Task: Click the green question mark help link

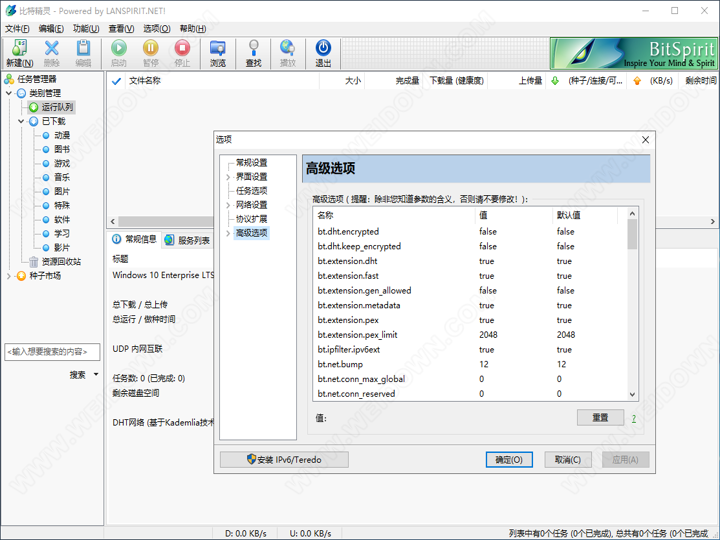Action: pos(634,418)
